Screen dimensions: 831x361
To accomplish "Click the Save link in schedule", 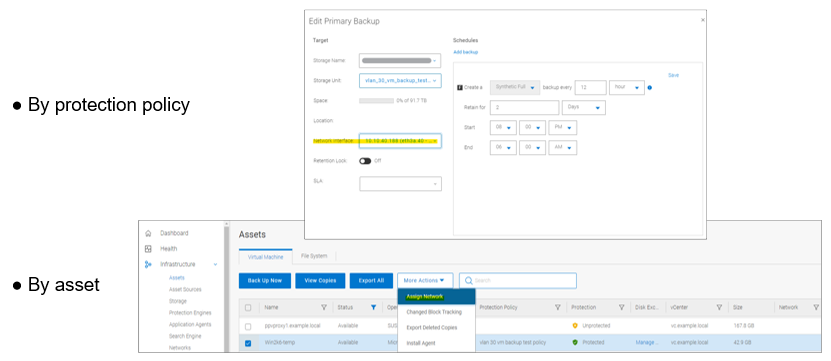I will tap(673, 75).
